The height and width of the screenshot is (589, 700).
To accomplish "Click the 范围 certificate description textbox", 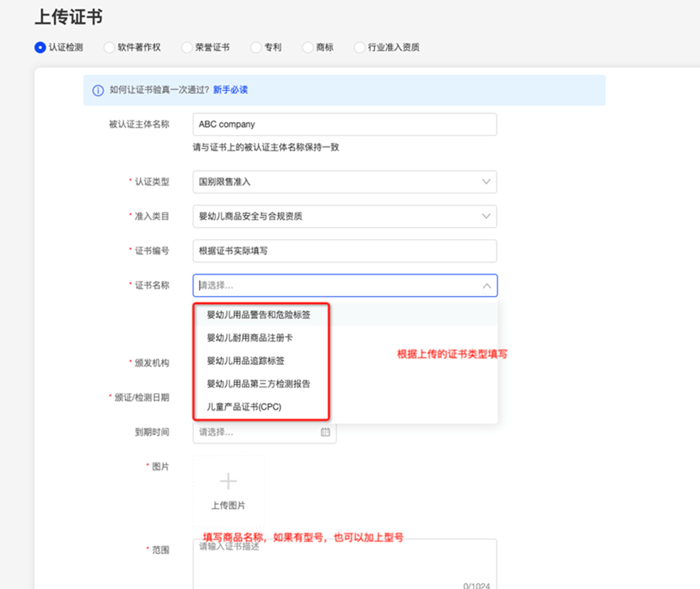I will (344, 562).
